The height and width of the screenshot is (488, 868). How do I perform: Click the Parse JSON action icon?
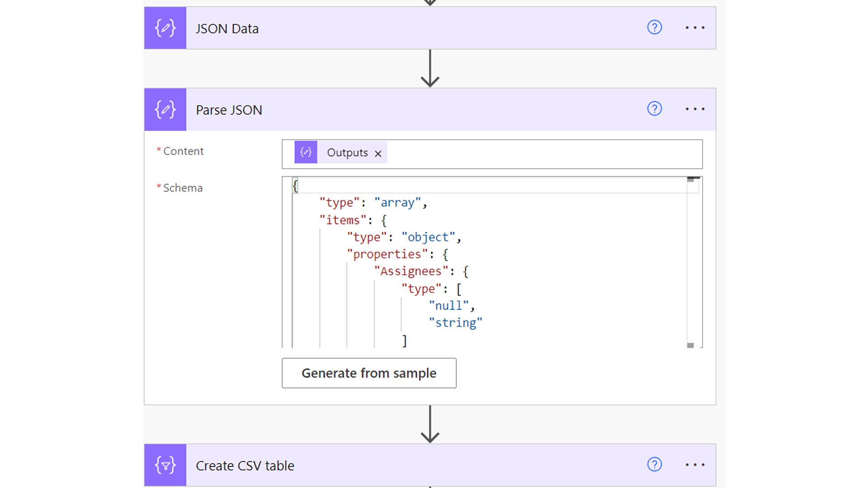click(165, 109)
